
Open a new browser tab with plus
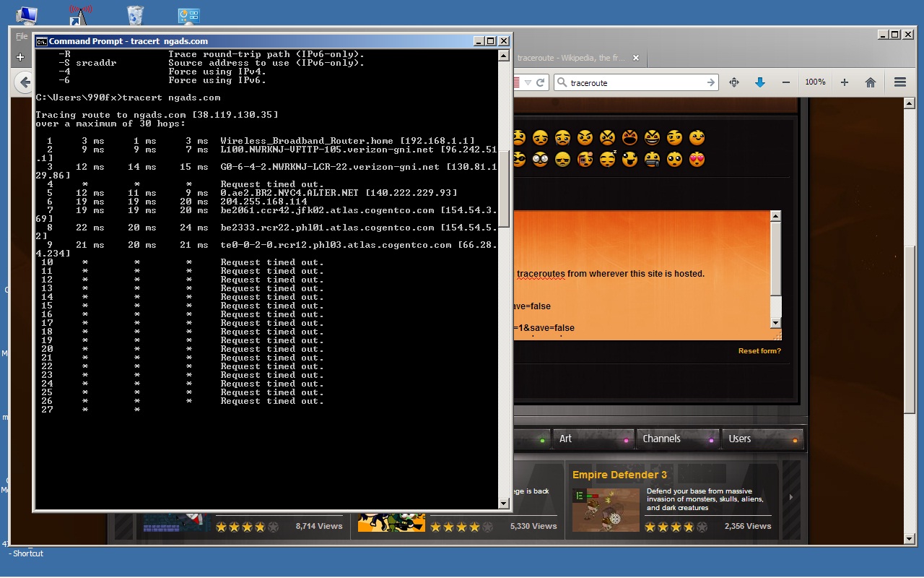19,57
